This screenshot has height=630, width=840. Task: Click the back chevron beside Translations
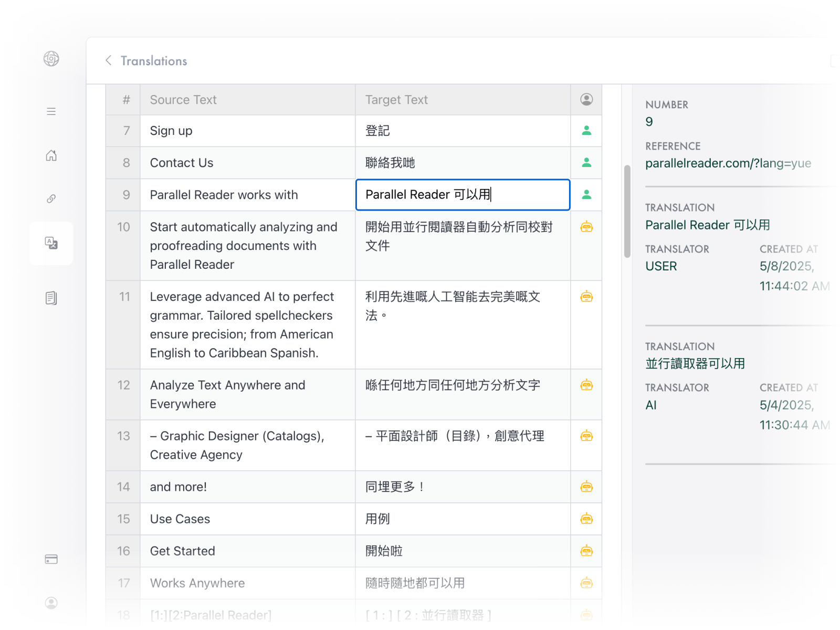pos(109,60)
